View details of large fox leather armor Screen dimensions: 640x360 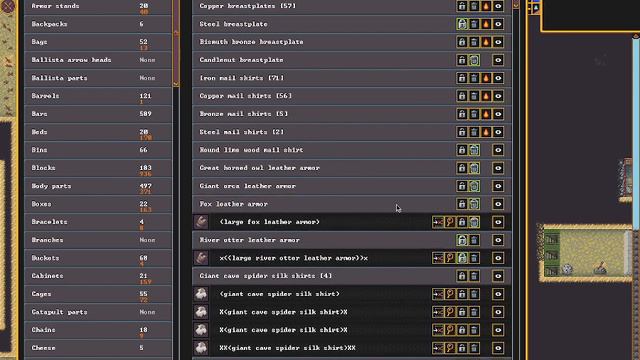(x=450, y=222)
